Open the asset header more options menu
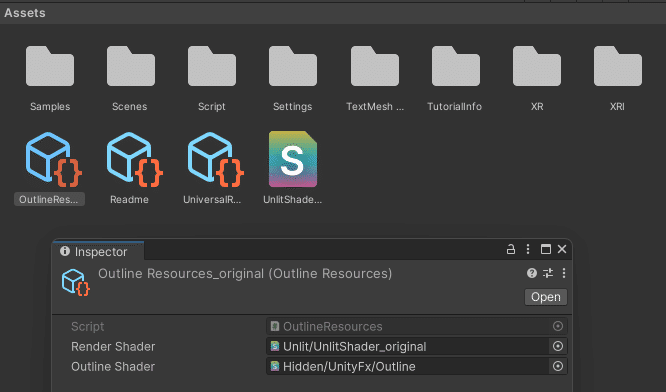 (564, 273)
